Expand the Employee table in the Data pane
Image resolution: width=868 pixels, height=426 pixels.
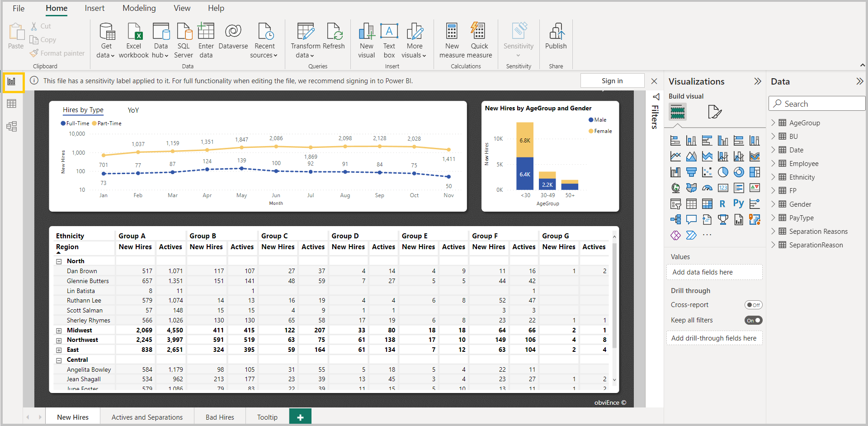tap(774, 163)
